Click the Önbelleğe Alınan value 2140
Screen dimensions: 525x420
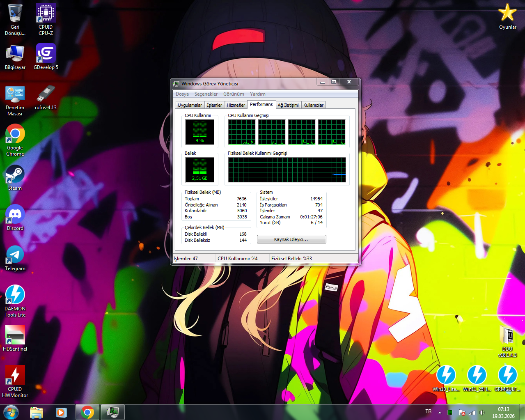242,205
